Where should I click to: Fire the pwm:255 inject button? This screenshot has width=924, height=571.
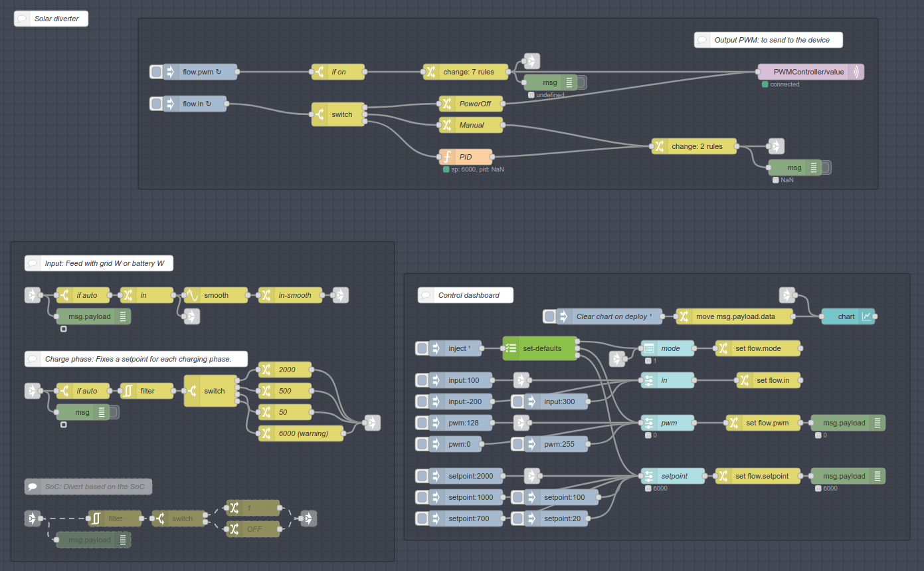click(x=517, y=444)
